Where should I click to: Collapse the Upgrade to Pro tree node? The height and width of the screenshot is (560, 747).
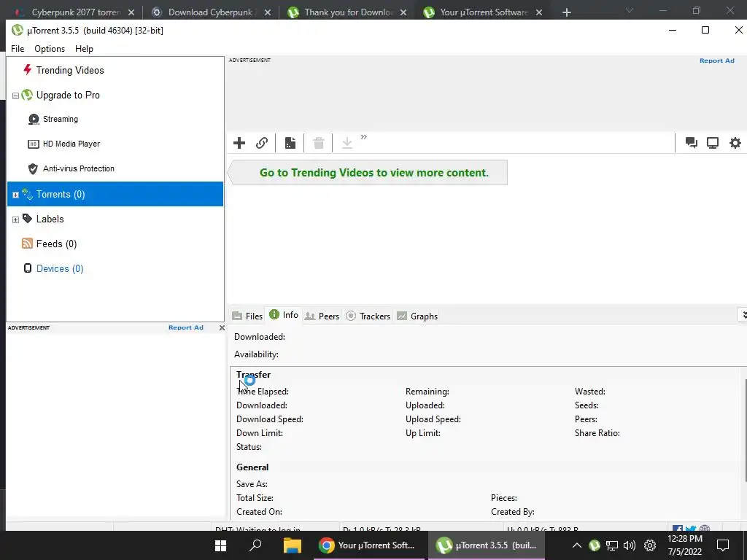(x=15, y=96)
